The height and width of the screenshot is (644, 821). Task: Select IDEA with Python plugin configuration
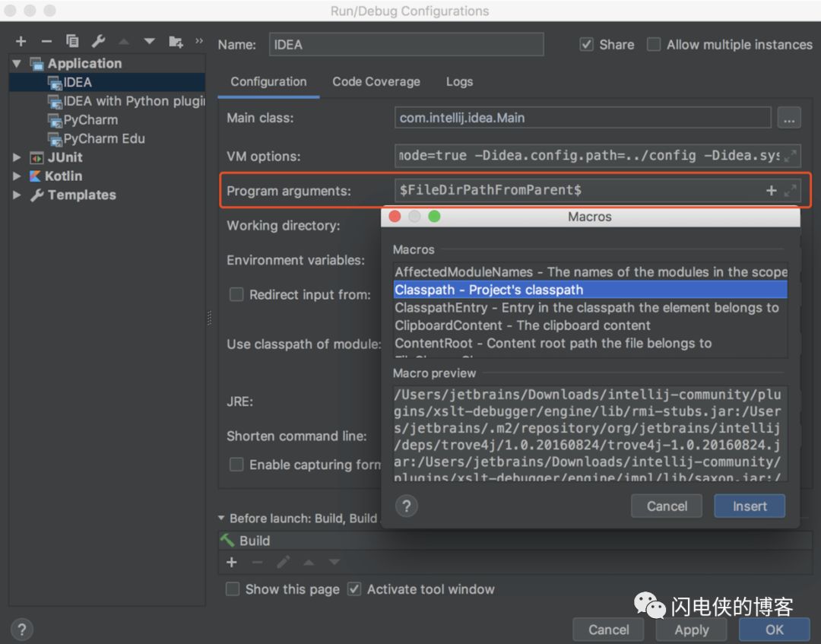(x=107, y=101)
